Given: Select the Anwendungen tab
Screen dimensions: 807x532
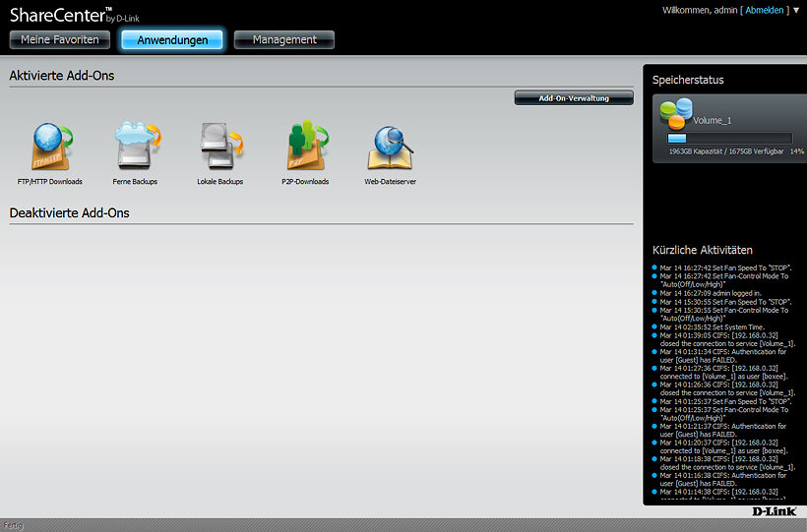Looking at the screenshot, I should click(x=172, y=40).
